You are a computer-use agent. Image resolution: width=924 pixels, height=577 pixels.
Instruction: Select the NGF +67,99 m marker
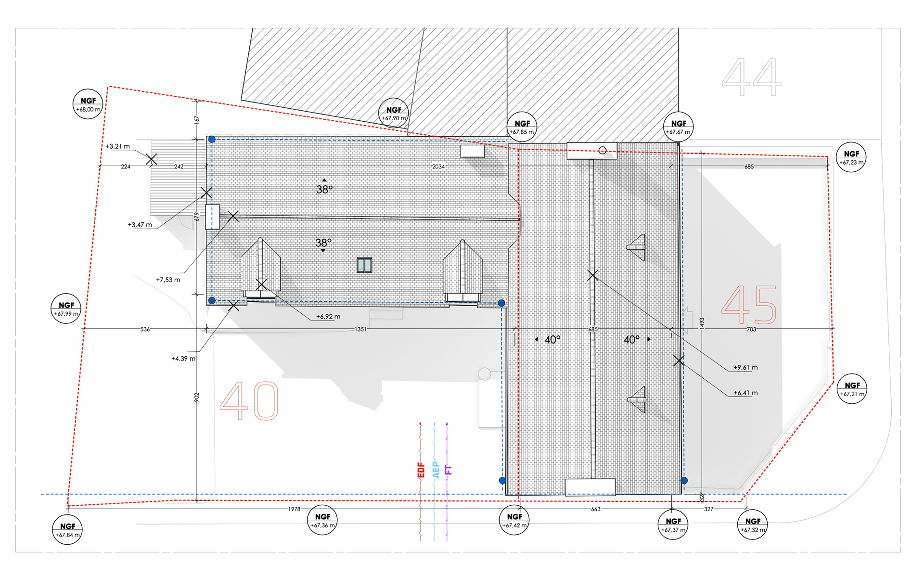pyautogui.click(x=66, y=309)
